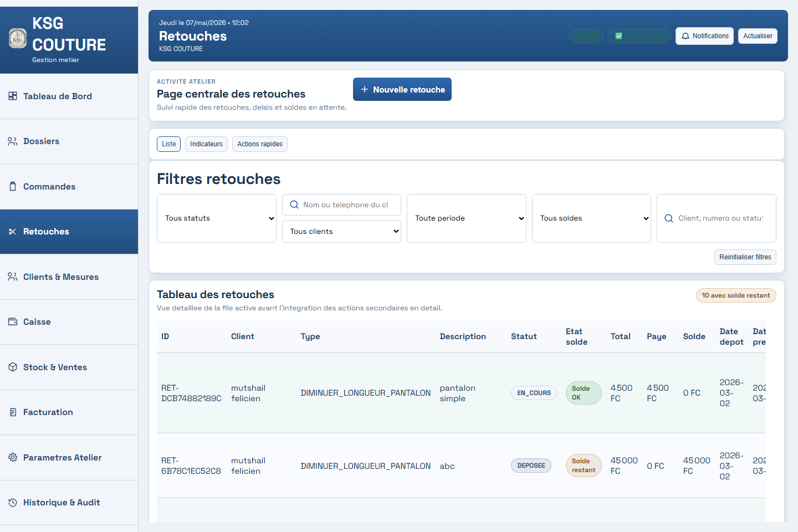This screenshot has width=798, height=532.
Task: Switch to the Liste tab
Action: pos(169,144)
